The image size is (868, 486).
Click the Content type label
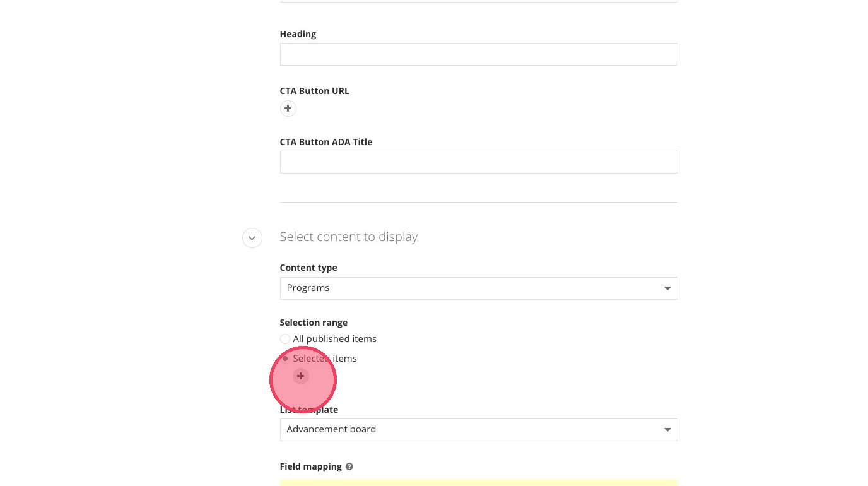pyautogui.click(x=308, y=268)
